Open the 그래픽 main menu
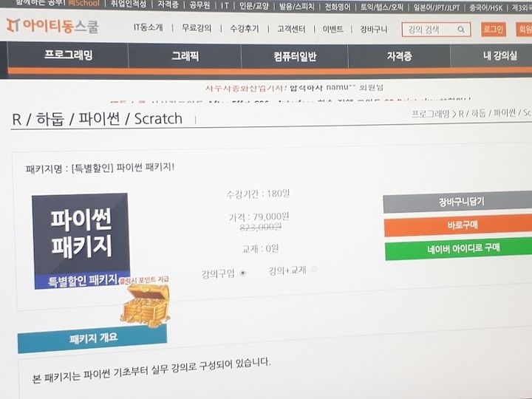This screenshot has width=532, height=399. click(185, 55)
